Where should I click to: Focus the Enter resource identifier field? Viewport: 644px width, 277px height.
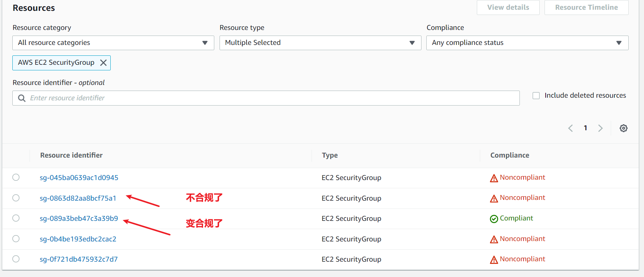click(273, 98)
